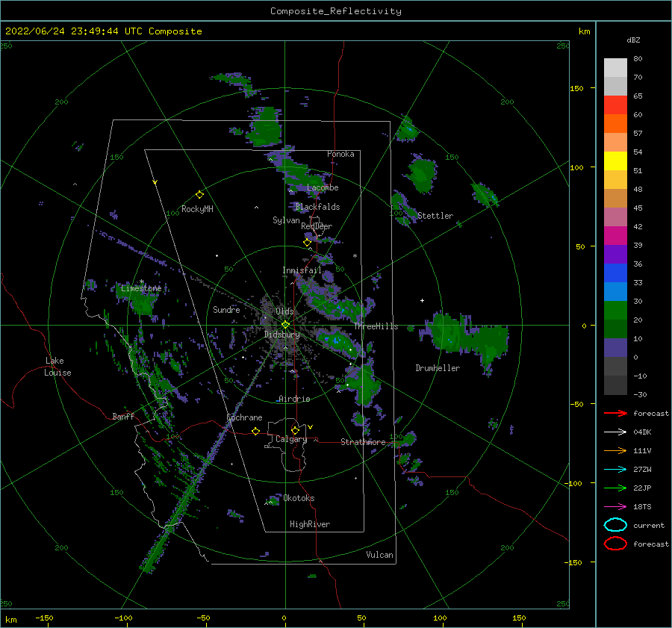Select the magenta 42-39 dBZ swatch
The height and width of the screenshot is (628, 672).
click(615, 236)
